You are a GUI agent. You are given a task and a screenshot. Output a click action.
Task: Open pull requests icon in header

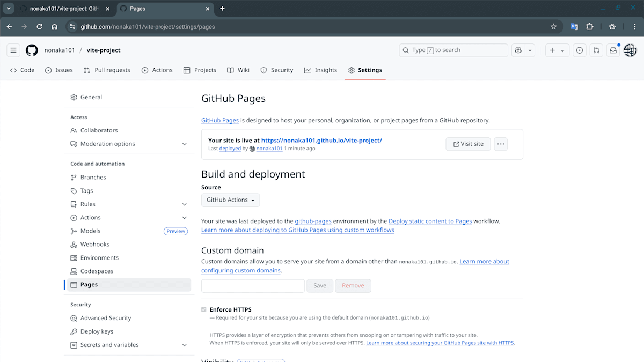click(x=596, y=50)
